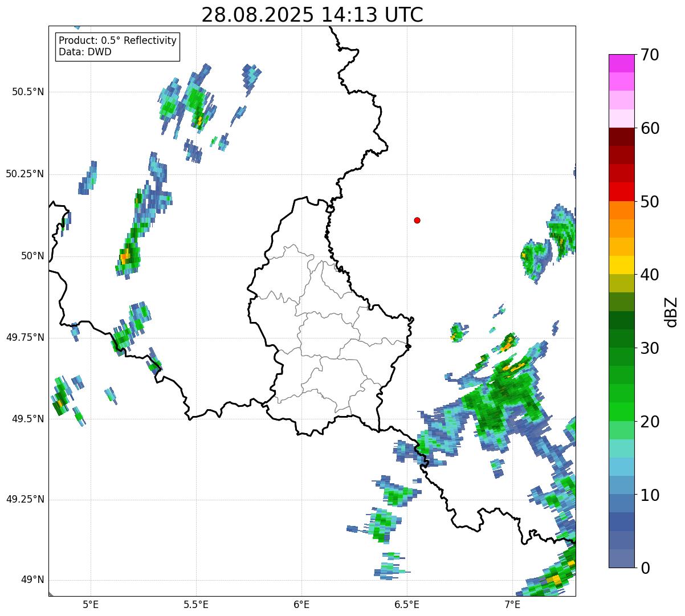Click the colorbar tick label 70
This screenshot has height=616, width=685.
click(x=650, y=55)
